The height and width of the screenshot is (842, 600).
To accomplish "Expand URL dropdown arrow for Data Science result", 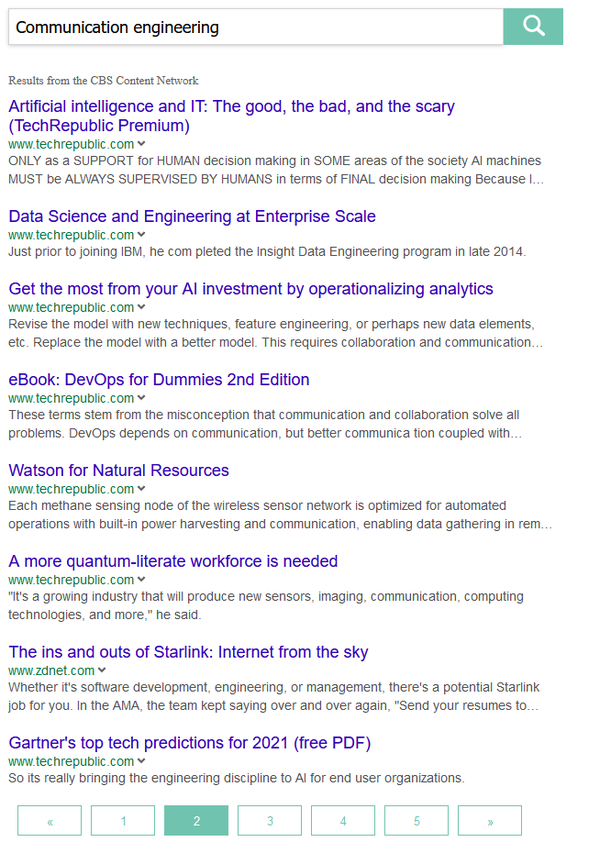I will click(142, 235).
